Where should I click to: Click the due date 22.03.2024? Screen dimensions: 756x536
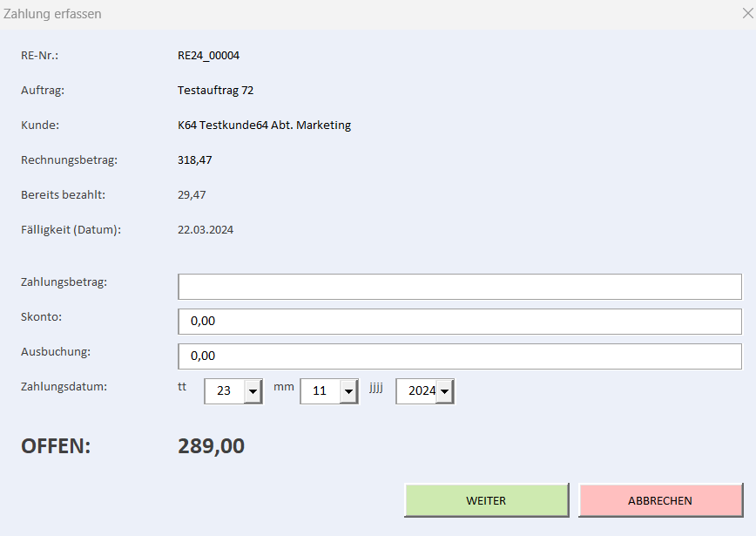(206, 229)
